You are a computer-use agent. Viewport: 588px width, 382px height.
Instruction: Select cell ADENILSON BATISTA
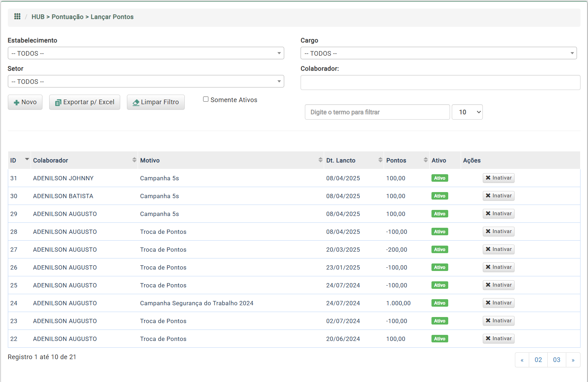(x=63, y=196)
